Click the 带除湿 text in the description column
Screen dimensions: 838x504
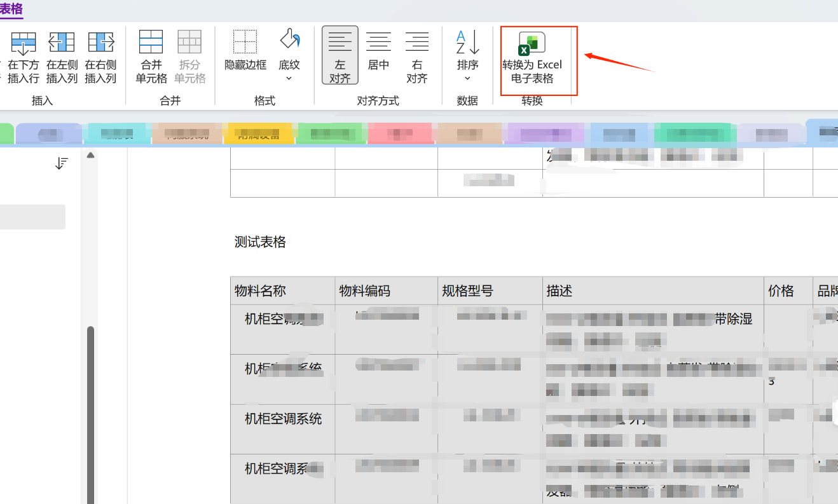coord(733,319)
